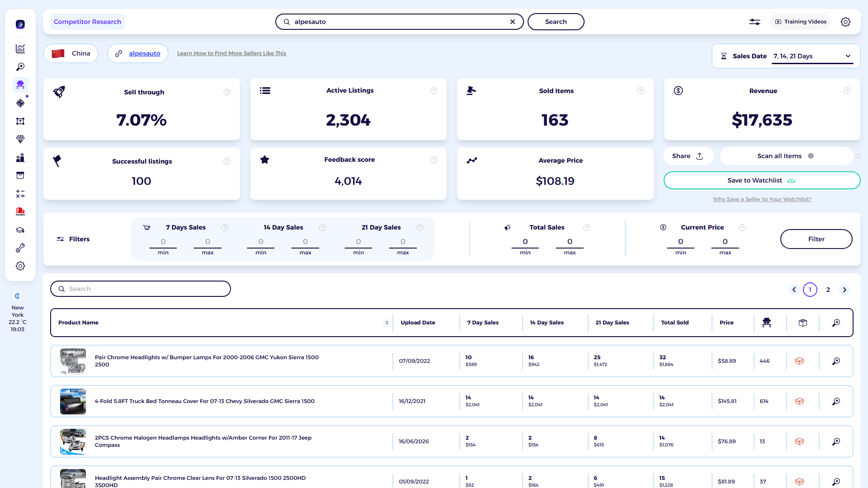Click Scan all Items button
Screen dimensions: 868x488
(x=786, y=156)
